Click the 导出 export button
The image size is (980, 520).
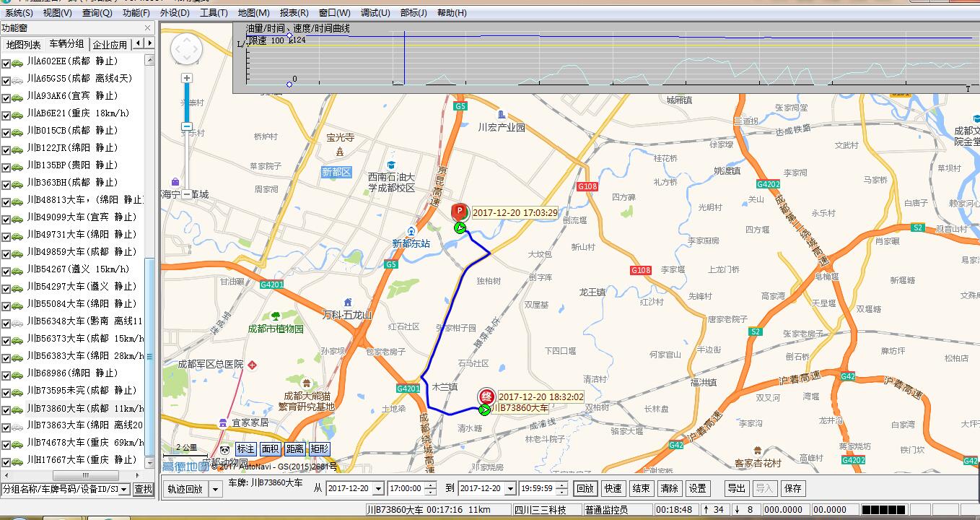click(736, 488)
